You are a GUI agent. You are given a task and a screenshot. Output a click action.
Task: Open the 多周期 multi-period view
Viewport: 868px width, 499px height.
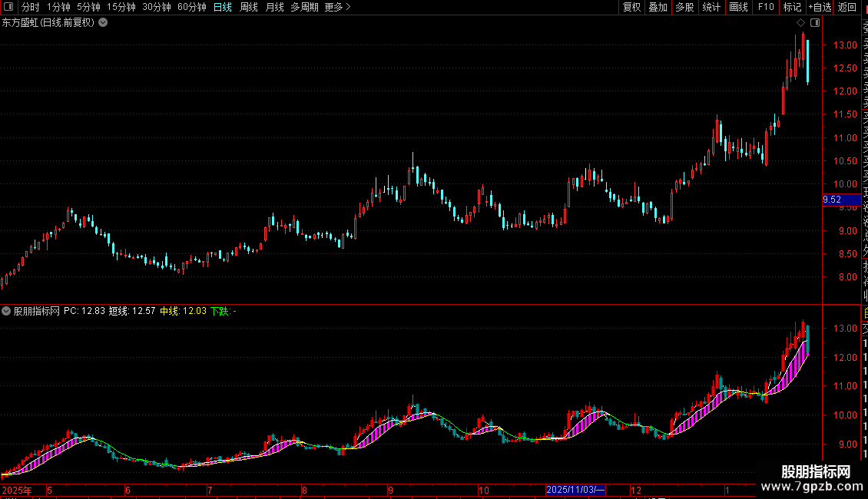304,7
